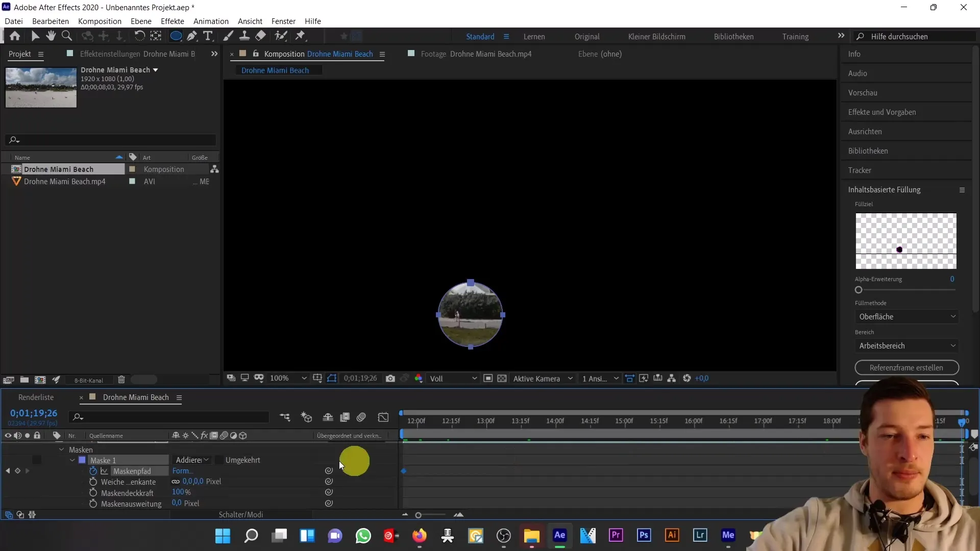Toggle the composition lock icon in tab
Image resolution: width=980 pixels, height=551 pixels.
pyautogui.click(x=256, y=54)
